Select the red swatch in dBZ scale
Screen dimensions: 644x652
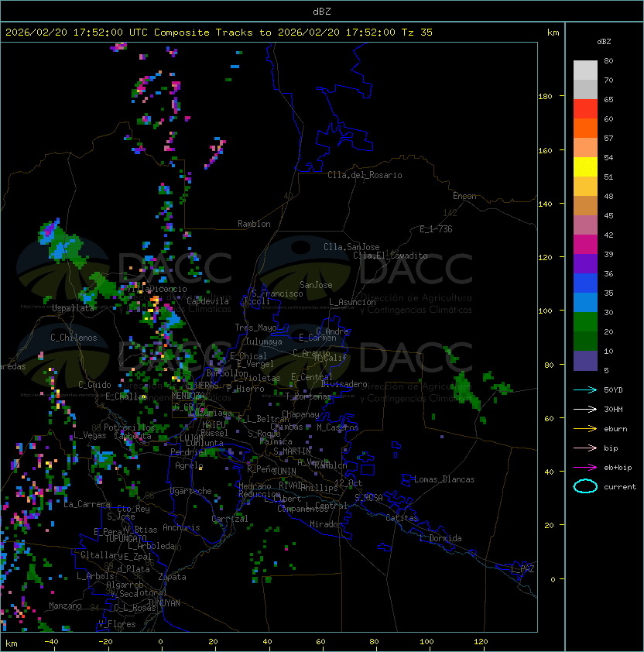(x=585, y=109)
